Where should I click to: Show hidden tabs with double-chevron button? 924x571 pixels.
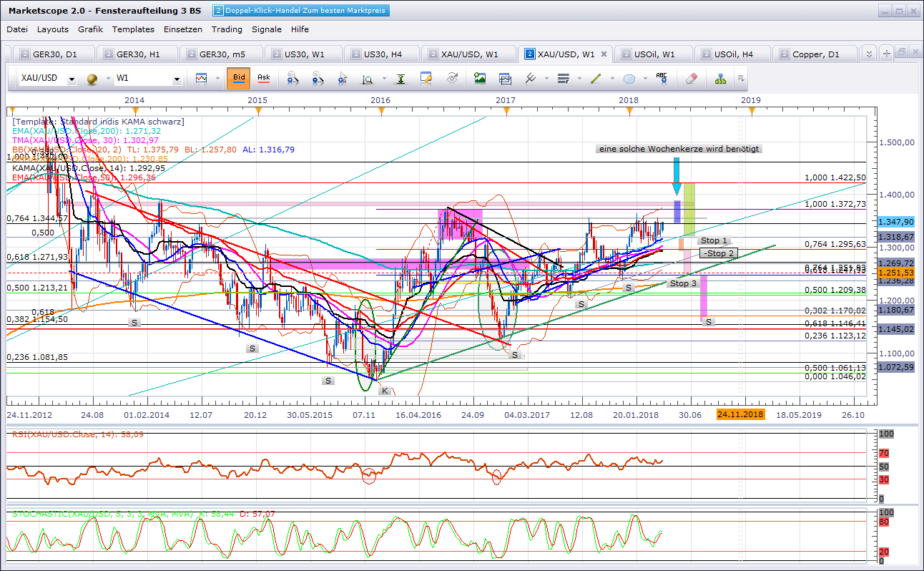click(869, 54)
